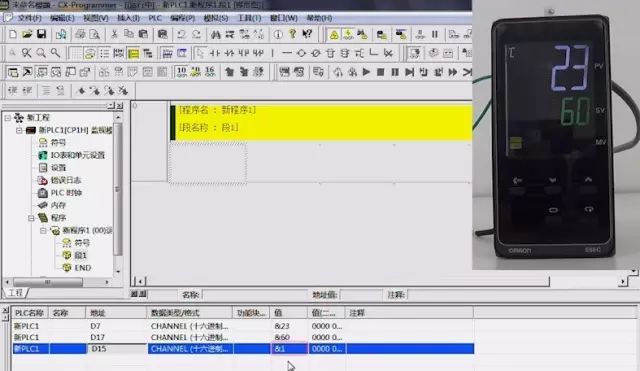640x371 pixels.
Task: Click the Cut scissors icon
Action: [x=114, y=34]
